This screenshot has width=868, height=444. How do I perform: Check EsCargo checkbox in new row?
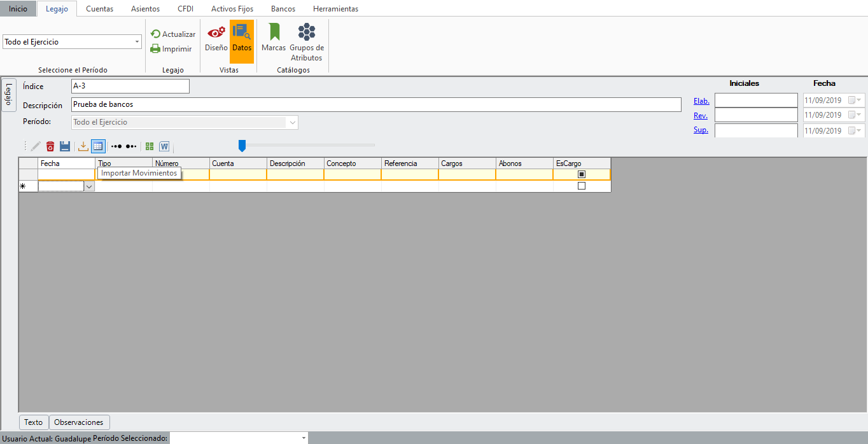581,186
